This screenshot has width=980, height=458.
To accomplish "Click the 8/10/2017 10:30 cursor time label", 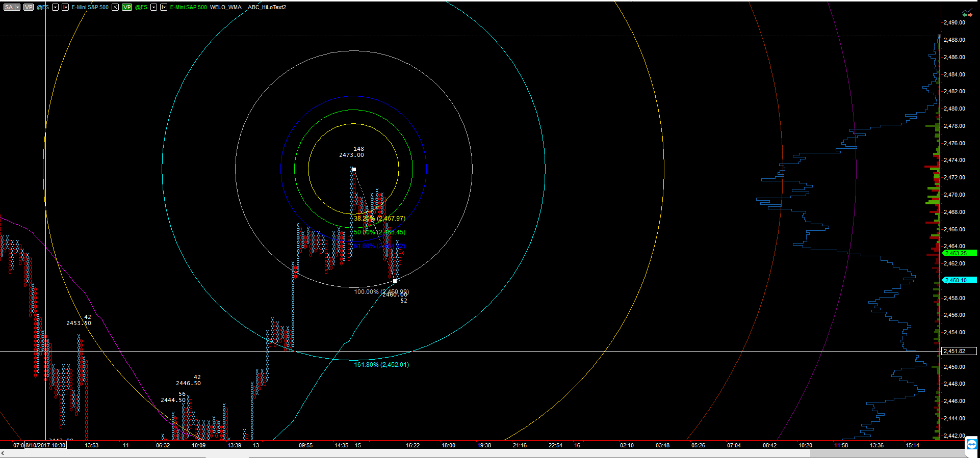I will tap(45, 445).
